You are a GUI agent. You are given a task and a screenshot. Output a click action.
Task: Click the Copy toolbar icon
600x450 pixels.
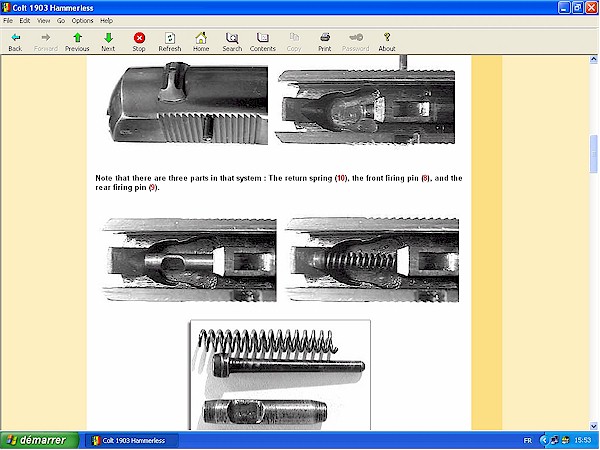coord(294,38)
